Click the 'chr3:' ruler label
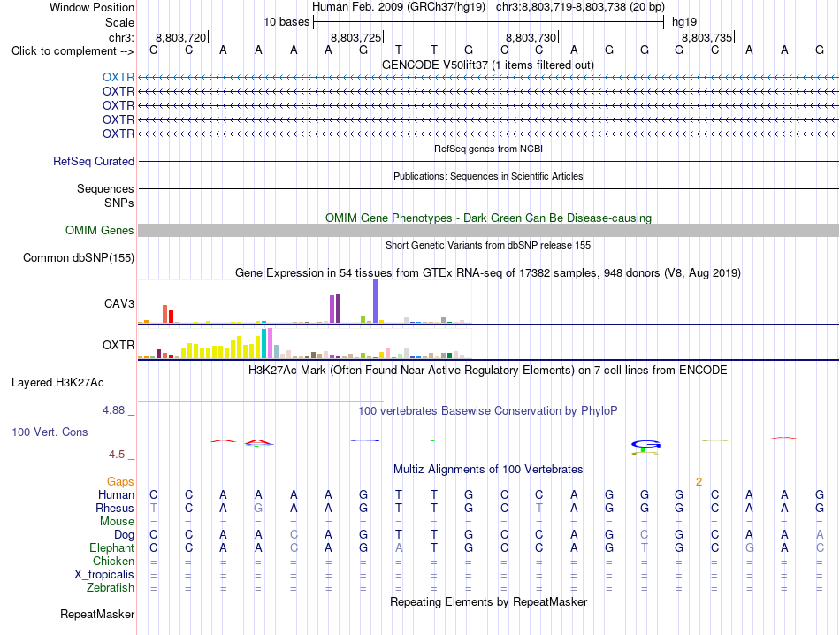 pos(121,37)
